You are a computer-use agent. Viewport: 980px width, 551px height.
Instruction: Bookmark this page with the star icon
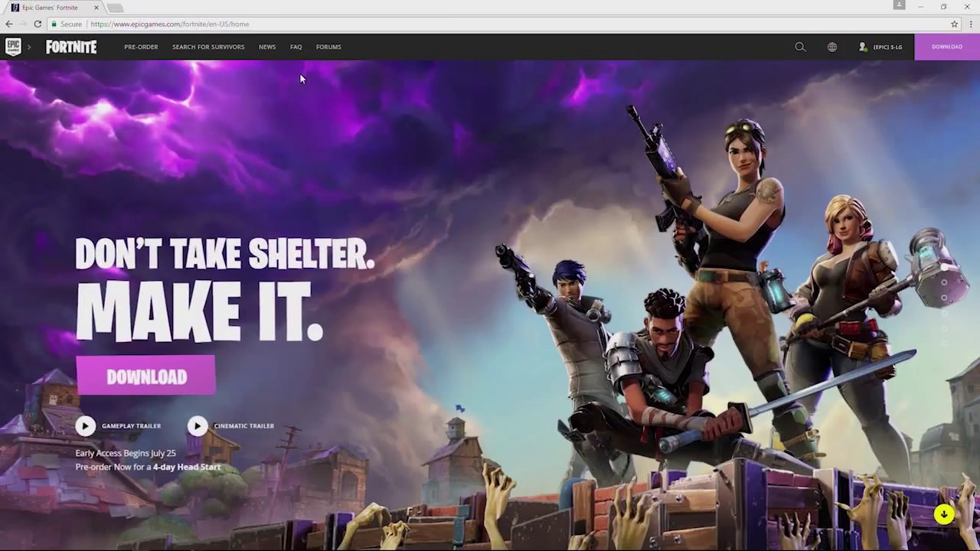click(x=954, y=24)
